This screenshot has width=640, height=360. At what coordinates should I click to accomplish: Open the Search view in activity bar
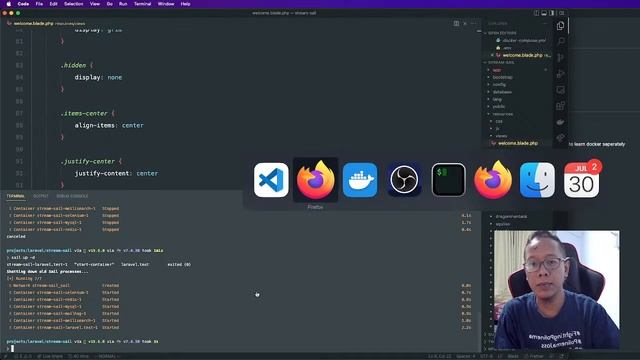[560, 41]
